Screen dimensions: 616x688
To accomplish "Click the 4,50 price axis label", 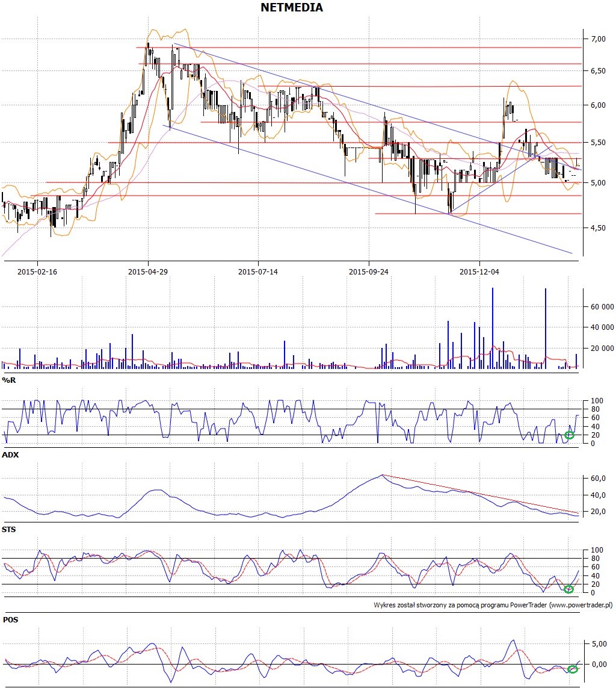I will [598, 228].
